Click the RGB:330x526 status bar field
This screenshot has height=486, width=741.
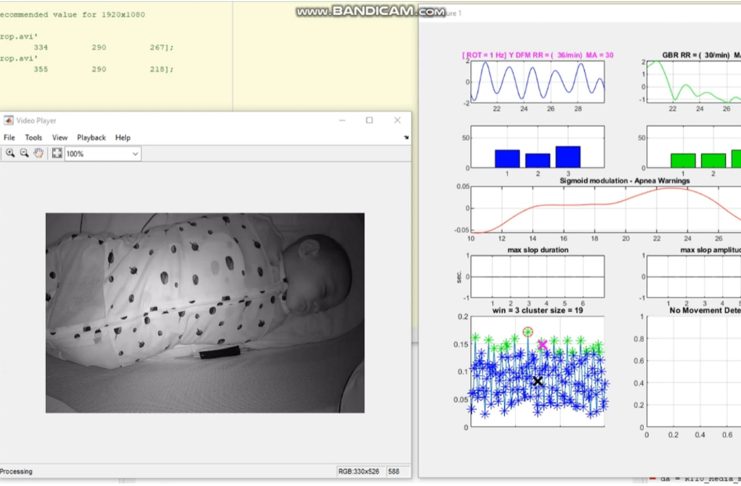pos(359,471)
